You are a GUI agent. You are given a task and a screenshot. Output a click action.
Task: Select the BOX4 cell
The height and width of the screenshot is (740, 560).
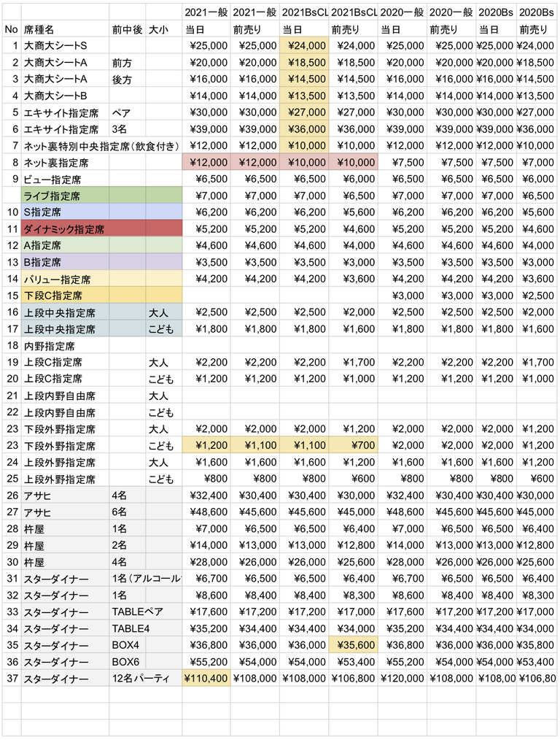(x=128, y=645)
